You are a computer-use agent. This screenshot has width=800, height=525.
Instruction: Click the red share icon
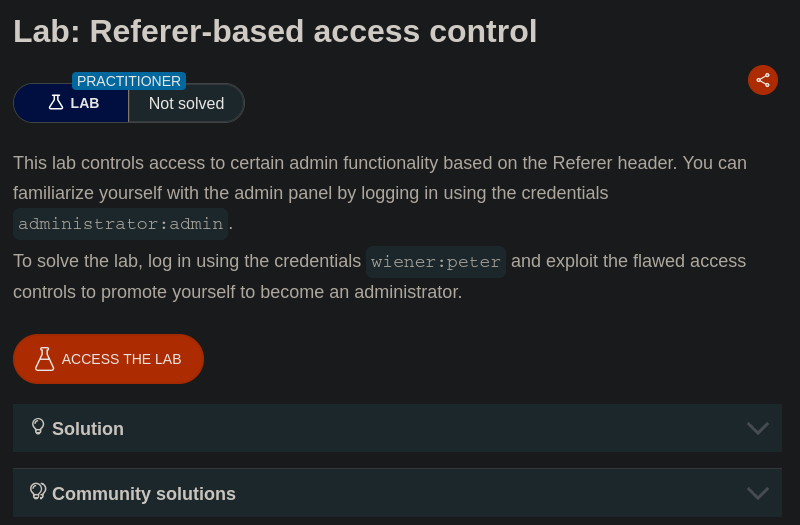tap(763, 80)
